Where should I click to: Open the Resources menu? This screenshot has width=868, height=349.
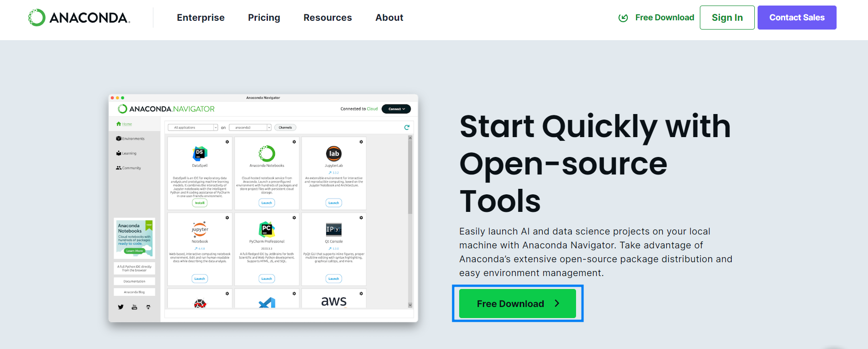(328, 18)
